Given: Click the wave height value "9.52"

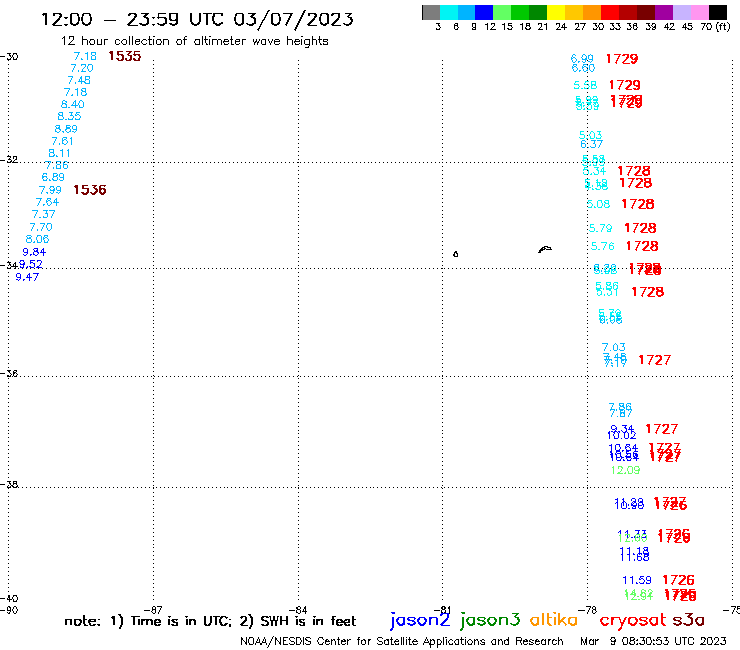Looking at the screenshot, I should pos(31,264).
